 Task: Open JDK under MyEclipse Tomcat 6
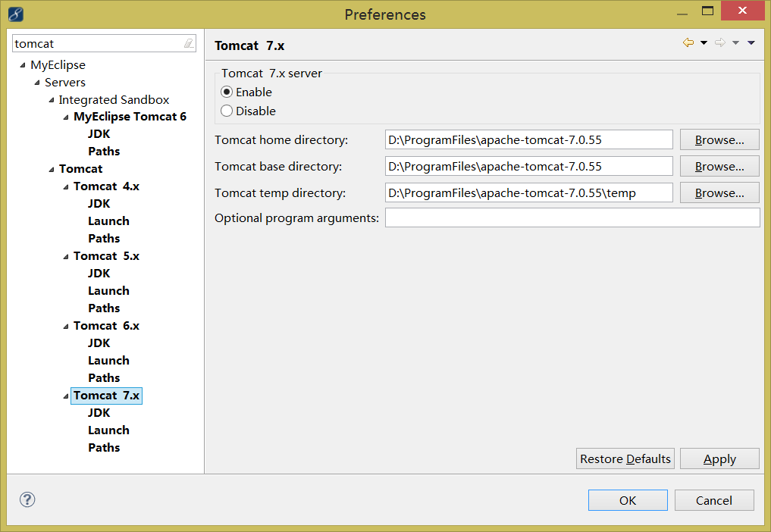(x=99, y=133)
